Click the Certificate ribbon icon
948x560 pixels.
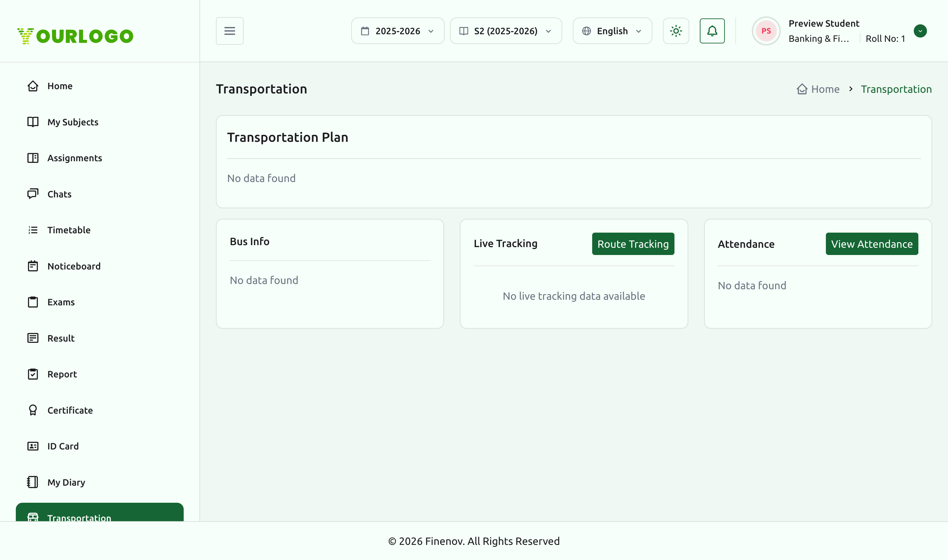coord(33,410)
